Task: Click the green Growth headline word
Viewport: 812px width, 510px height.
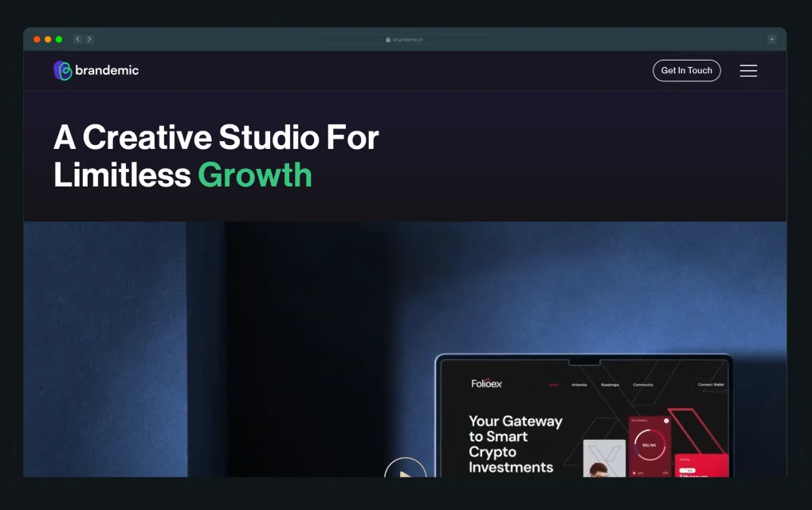Action: coord(255,175)
